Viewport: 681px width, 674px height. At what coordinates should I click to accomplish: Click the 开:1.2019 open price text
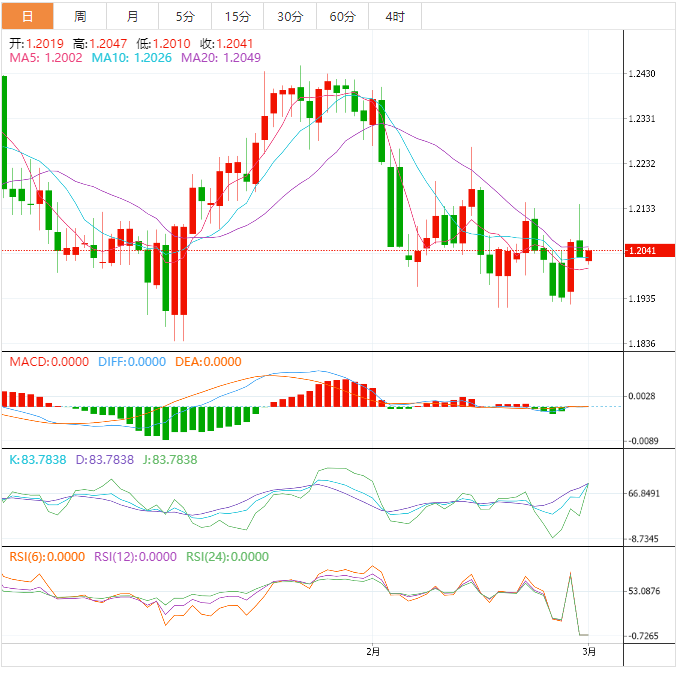36,43
